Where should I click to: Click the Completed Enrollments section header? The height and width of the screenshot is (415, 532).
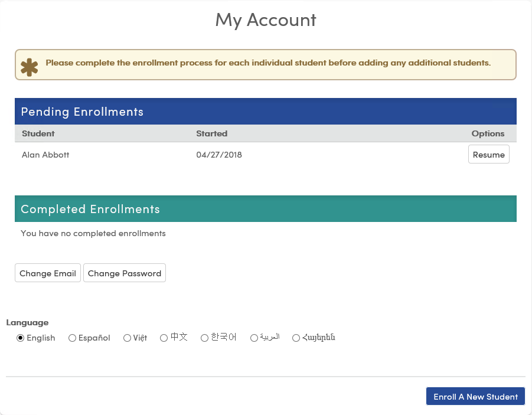pos(265,209)
